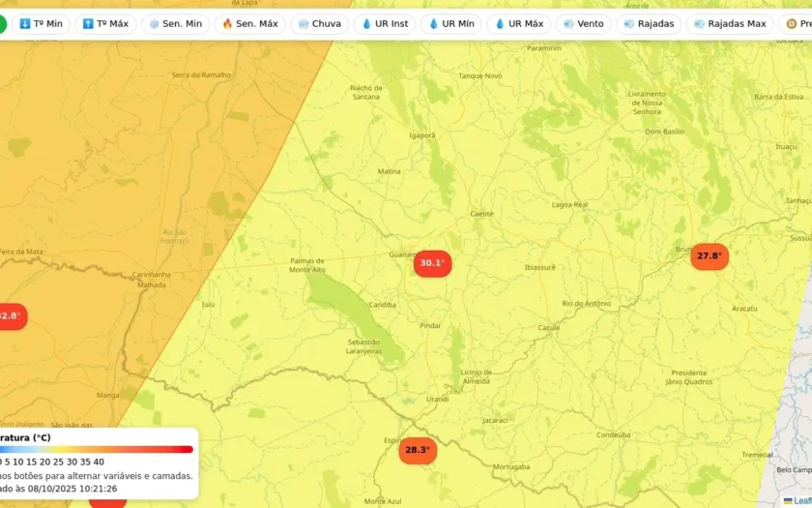The height and width of the screenshot is (508, 812).
Task: Click the ice cube icon on Sen. Min
Action: pyautogui.click(x=154, y=24)
